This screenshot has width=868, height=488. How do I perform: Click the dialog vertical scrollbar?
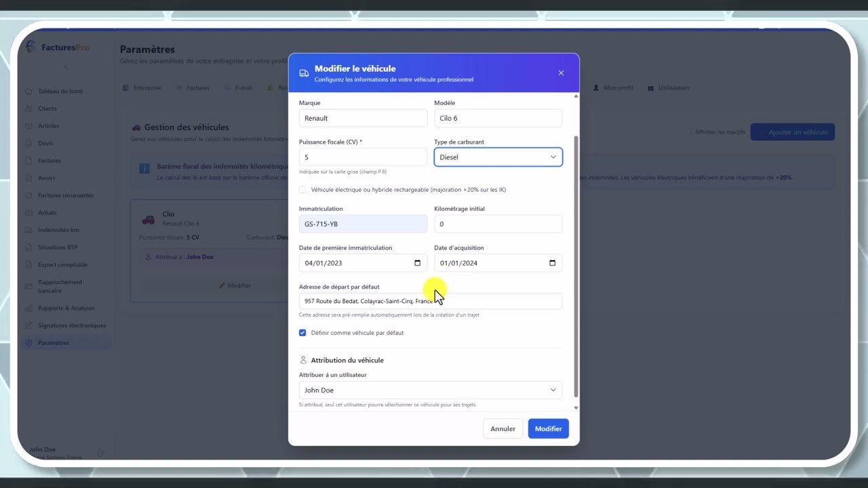576,266
